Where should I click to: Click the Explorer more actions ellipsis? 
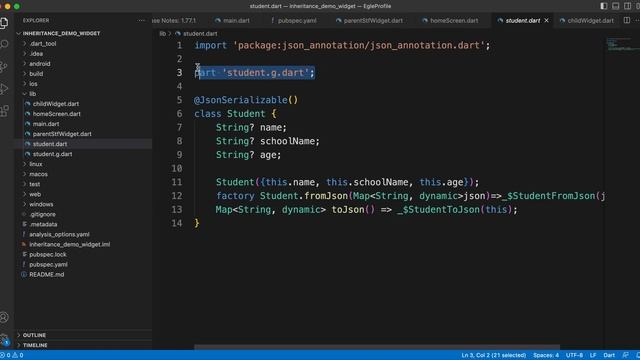point(141,20)
